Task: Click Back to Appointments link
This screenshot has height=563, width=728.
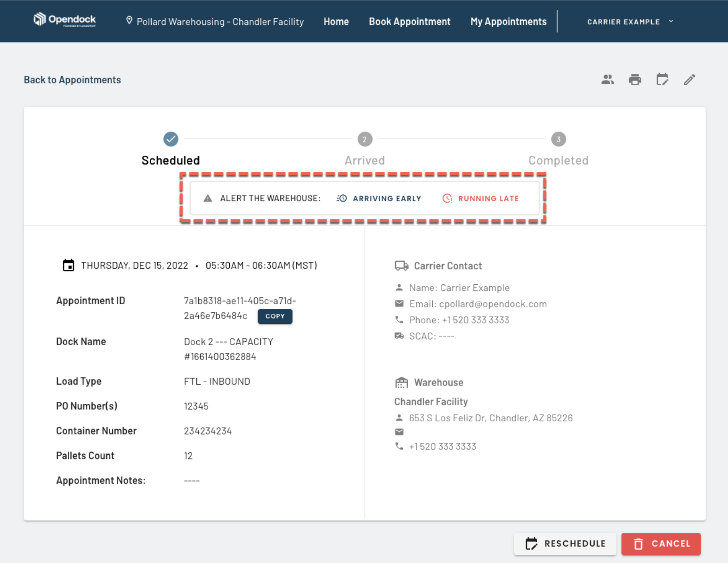Action: 73,80
